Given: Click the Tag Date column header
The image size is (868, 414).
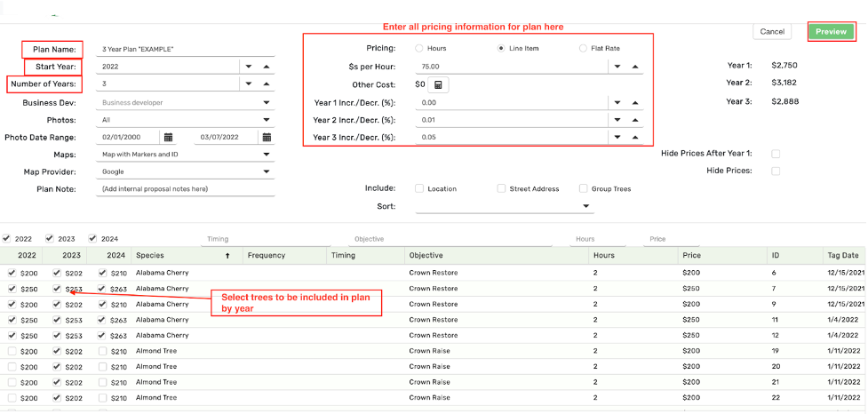Looking at the screenshot, I should [840, 256].
